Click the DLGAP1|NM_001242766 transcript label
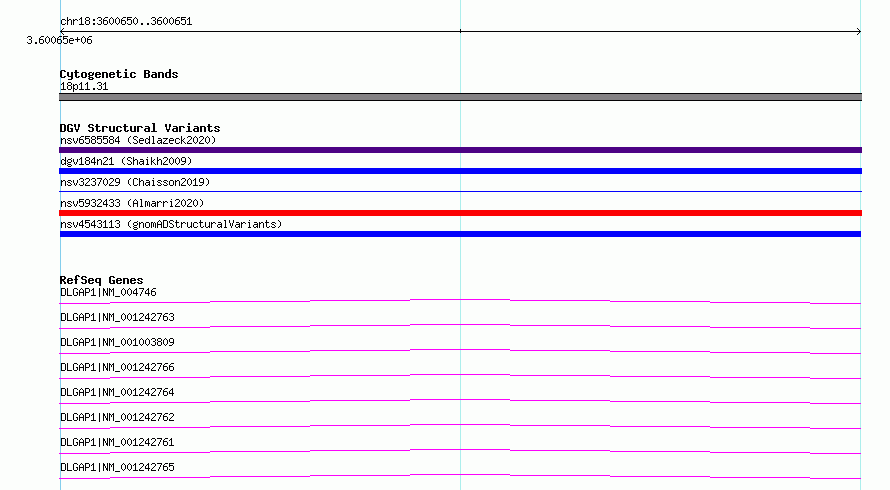Viewport: 890px width, 490px height. pyautogui.click(x=117, y=367)
